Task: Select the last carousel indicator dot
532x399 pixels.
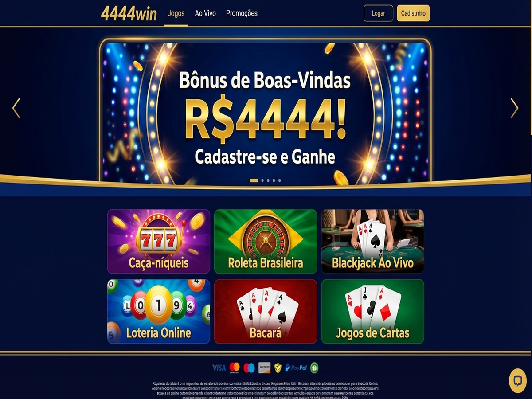Action: pos(279,180)
